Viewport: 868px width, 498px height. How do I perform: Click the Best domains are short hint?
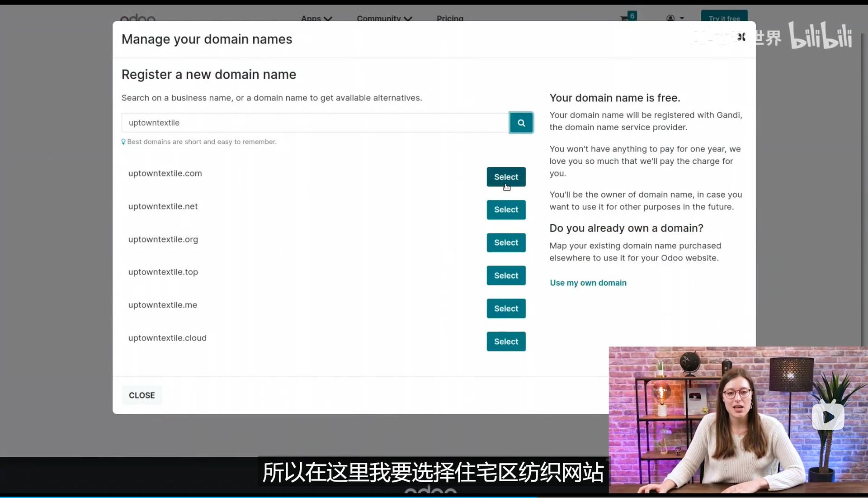click(199, 142)
